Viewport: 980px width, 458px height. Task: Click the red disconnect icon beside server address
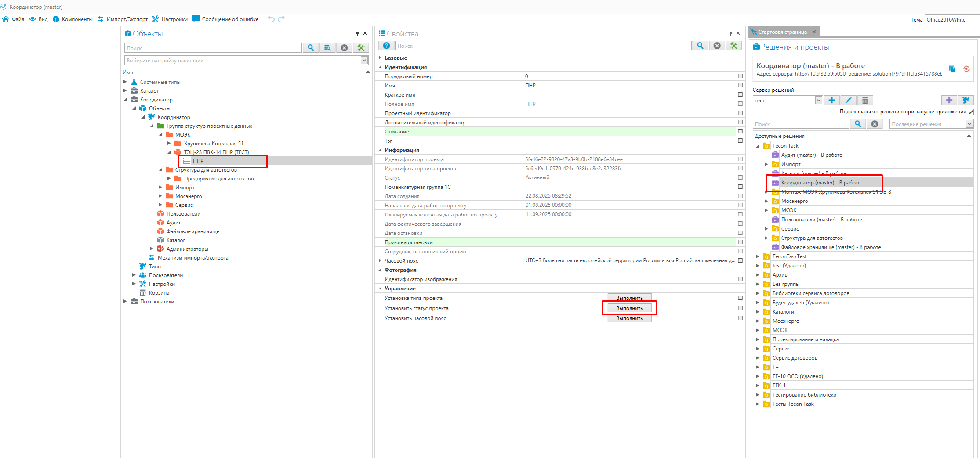coord(966,69)
